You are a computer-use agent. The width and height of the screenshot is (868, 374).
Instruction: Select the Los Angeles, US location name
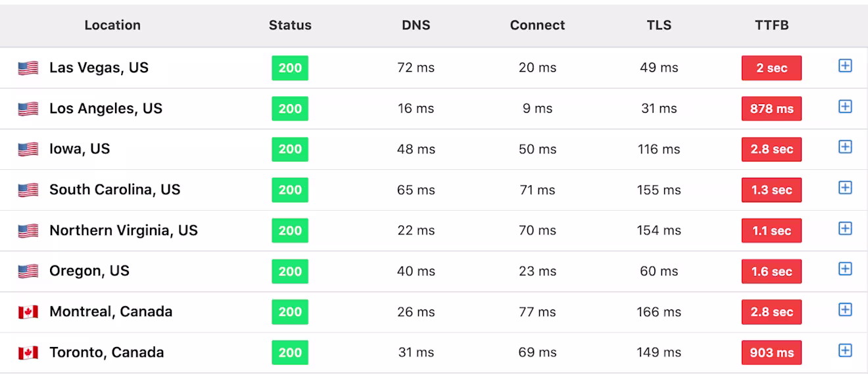(x=106, y=109)
